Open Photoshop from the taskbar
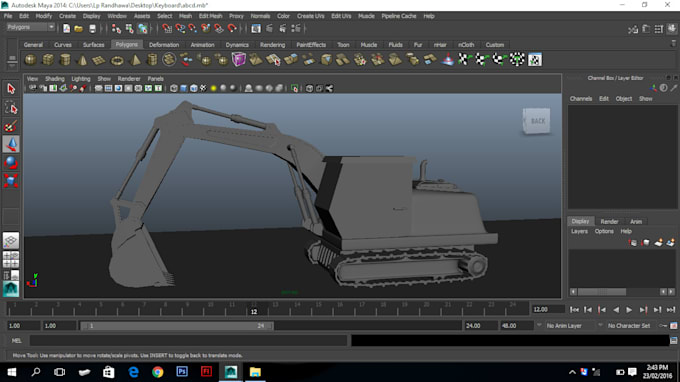680x382 pixels. pos(182,372)
